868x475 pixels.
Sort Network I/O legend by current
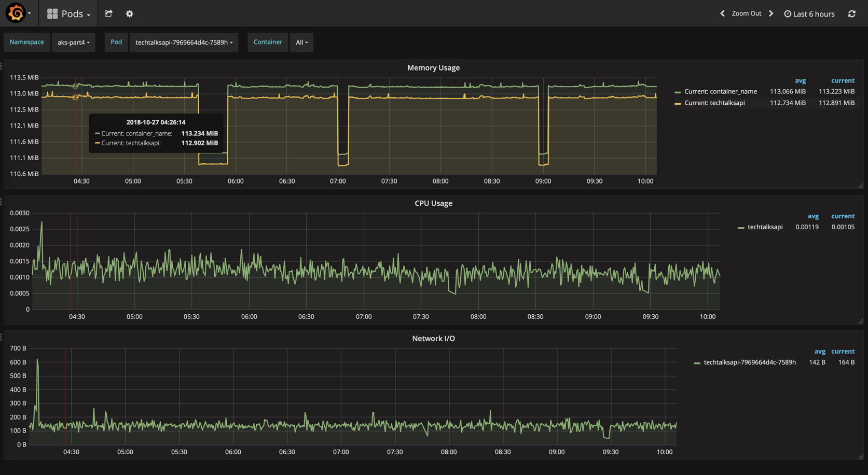pyautogui.click(x=843, y=351)
